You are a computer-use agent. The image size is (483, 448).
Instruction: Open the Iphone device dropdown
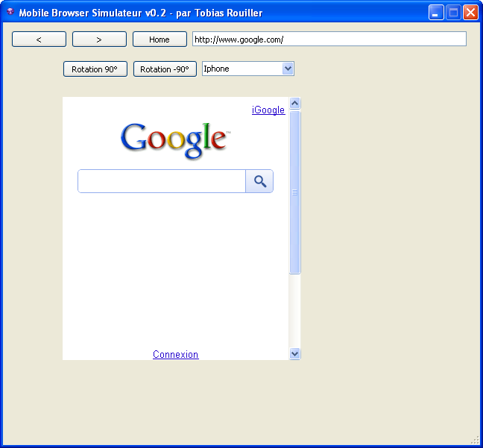coord(248,69)
